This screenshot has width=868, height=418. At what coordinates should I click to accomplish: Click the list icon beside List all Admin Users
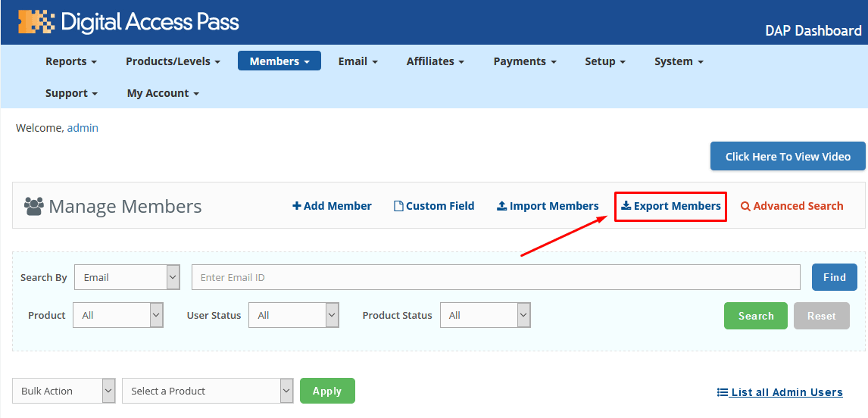tap(723, 392)
